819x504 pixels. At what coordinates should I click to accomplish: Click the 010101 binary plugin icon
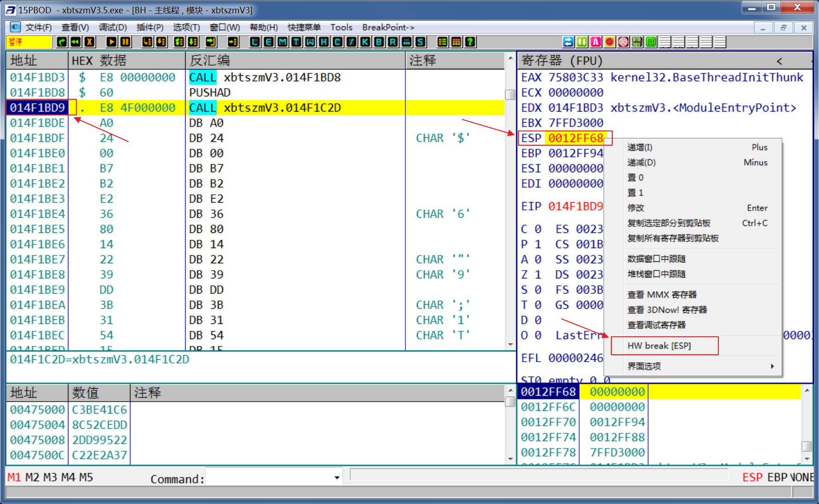[x=637, y=42]
